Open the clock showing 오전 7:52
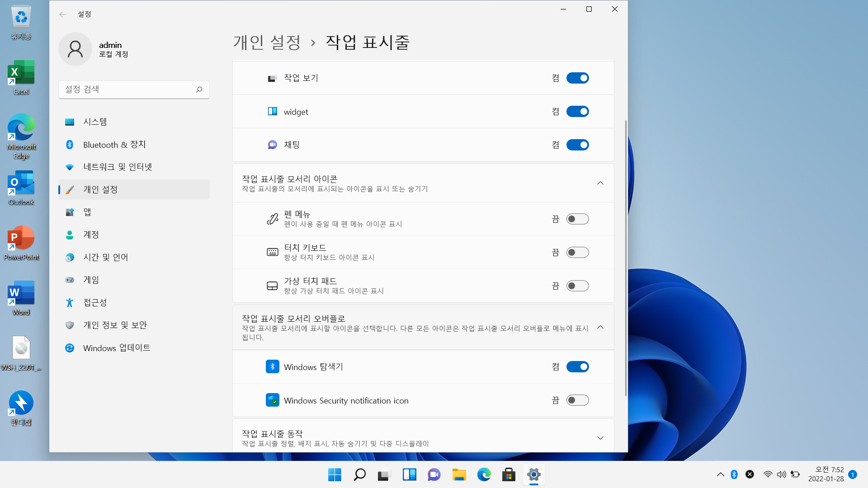 pos(826,474)
